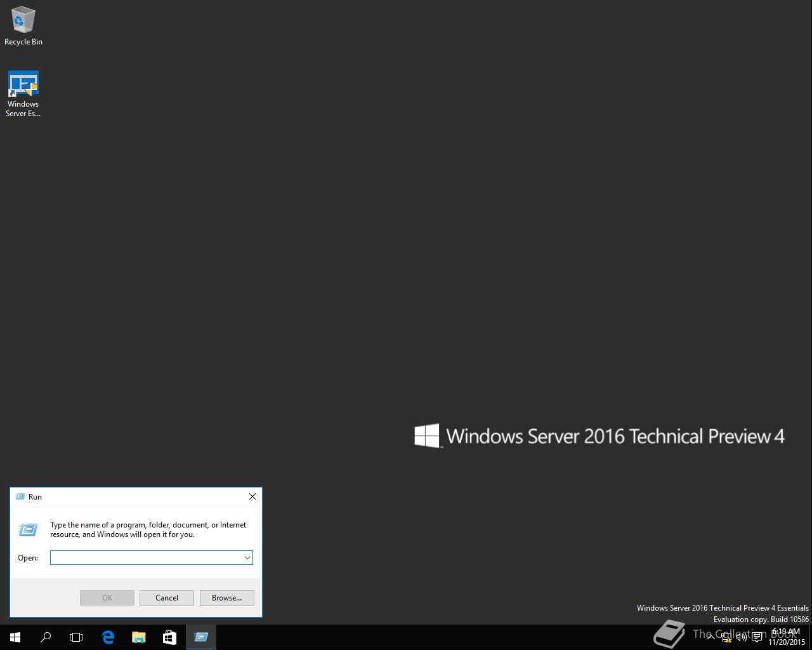
Task: Expand the Open combo box dropdown arrow
Action: coord(247,557)
